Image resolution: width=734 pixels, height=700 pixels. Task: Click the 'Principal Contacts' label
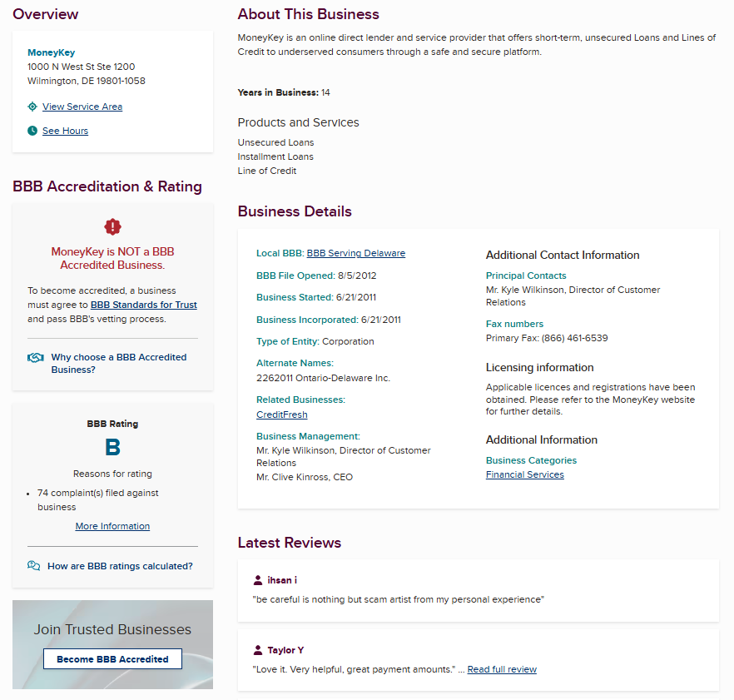526,276
